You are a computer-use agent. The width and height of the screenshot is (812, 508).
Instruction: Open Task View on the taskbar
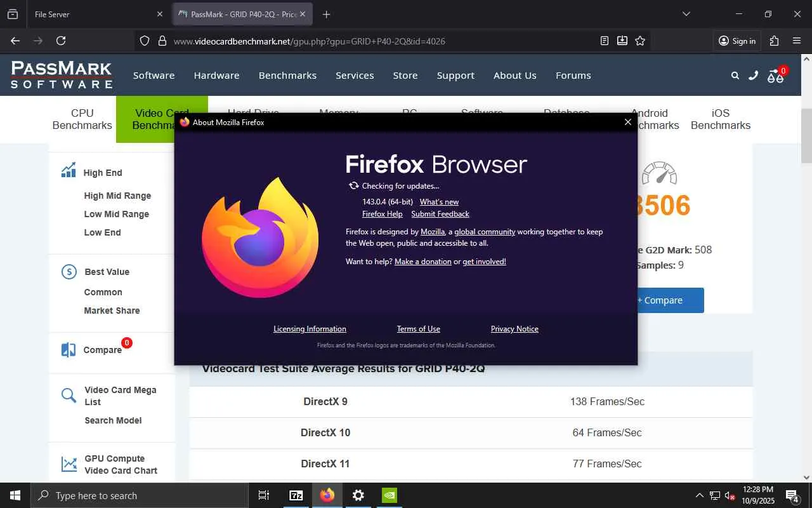264,495
